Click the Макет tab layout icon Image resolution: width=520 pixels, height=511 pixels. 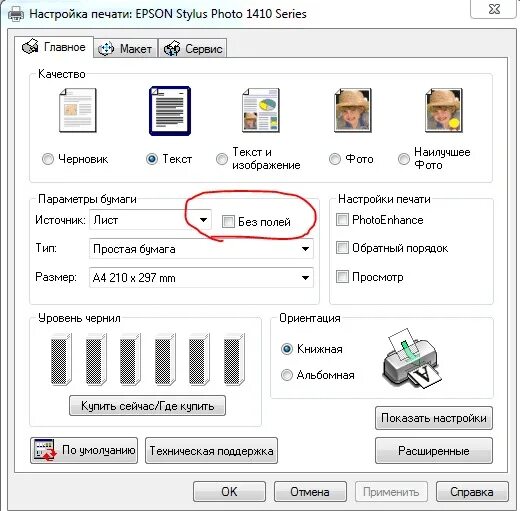coord(106,49)
